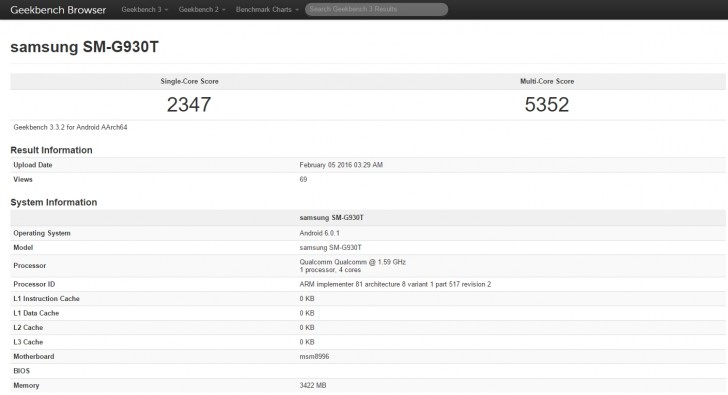Focus the Search Geekbench 3 Results field
728x395 pixels.
(x=376, y=9)
